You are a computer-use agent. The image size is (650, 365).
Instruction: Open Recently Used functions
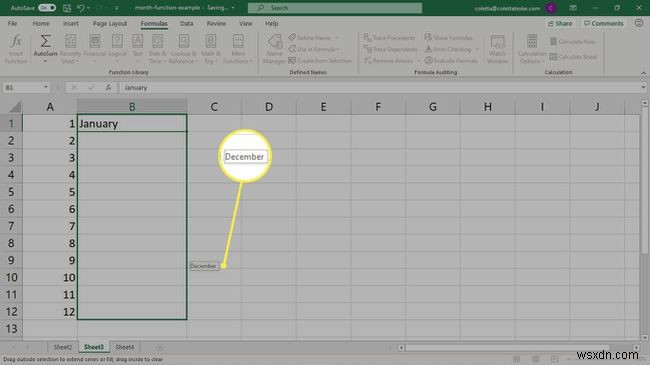(x=70, y=49)
